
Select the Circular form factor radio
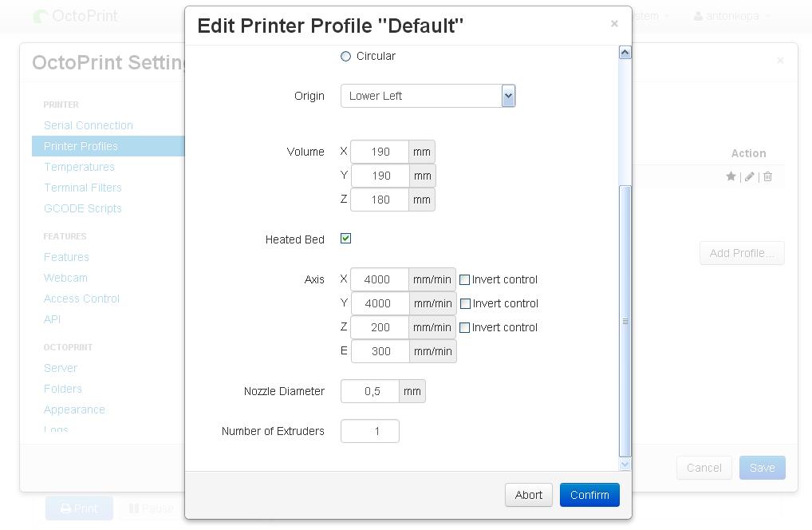[345, 57]
